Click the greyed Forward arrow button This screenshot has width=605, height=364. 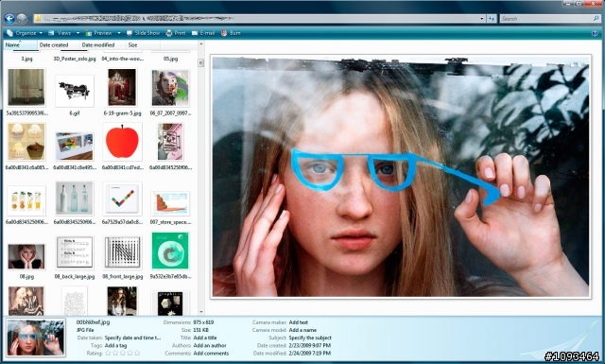[x=22, y=18]
